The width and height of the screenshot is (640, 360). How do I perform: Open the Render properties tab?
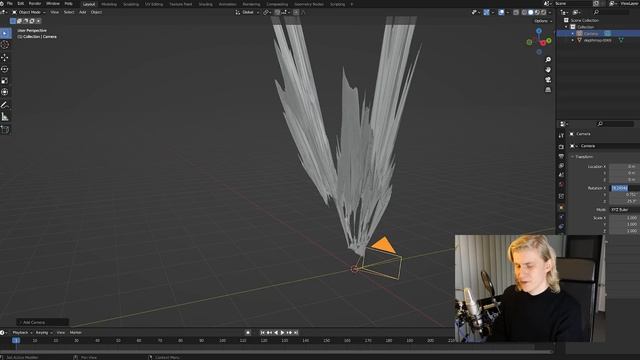coord(561,146)
